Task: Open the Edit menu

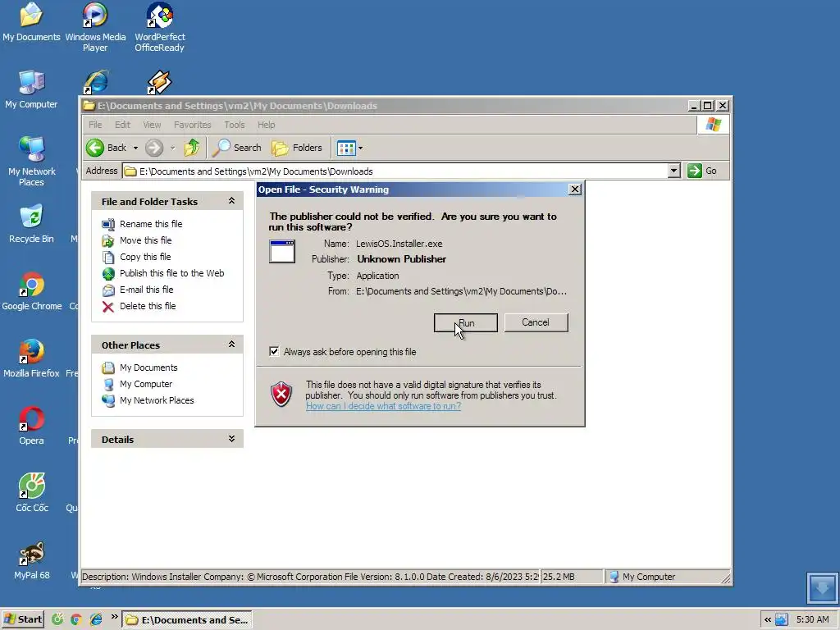Action: (122, 125)
